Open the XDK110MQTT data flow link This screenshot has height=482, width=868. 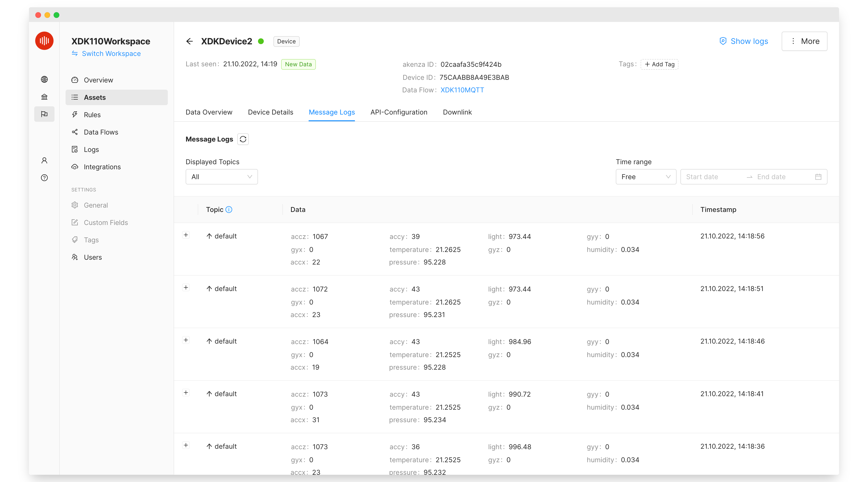(462, 90)
